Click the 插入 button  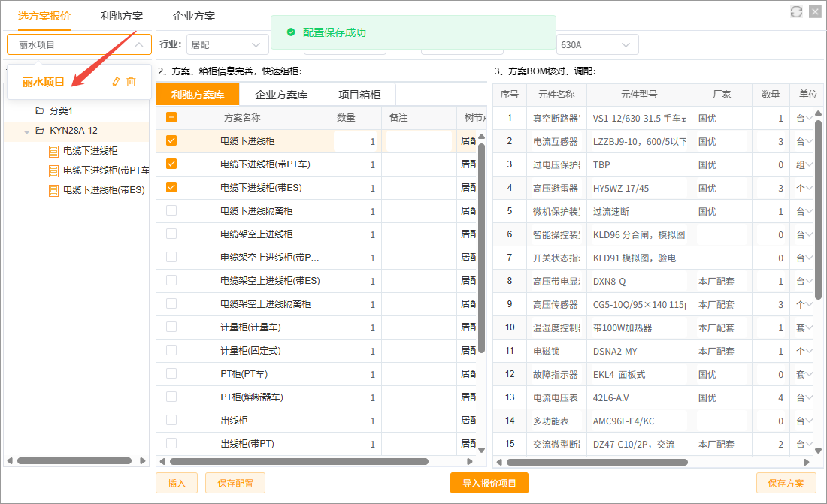pos(177,484)
